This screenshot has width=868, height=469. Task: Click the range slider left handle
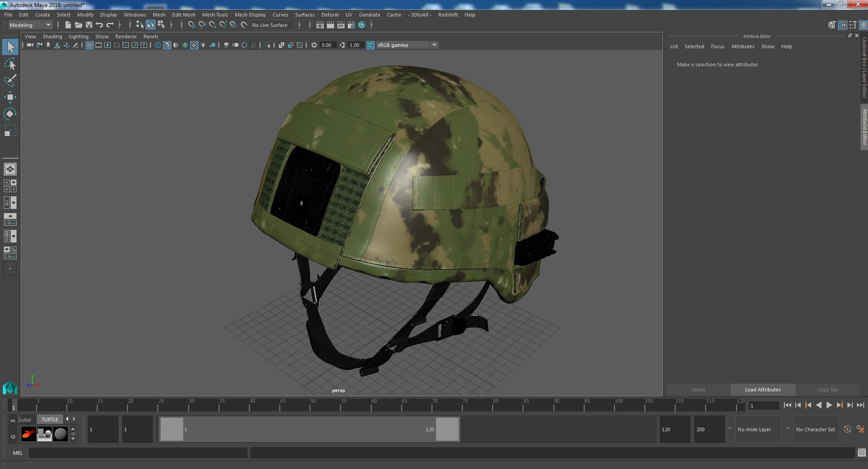coord(172,429)
